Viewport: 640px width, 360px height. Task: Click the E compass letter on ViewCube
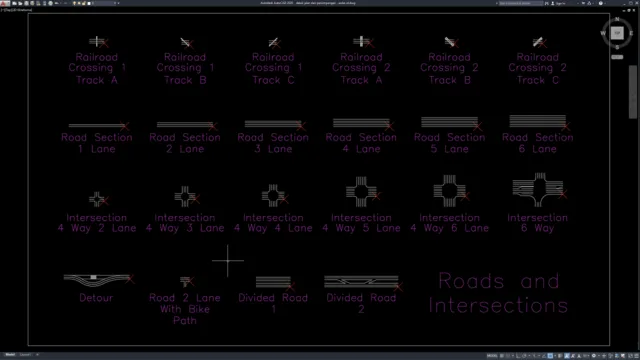coord(631,33)
